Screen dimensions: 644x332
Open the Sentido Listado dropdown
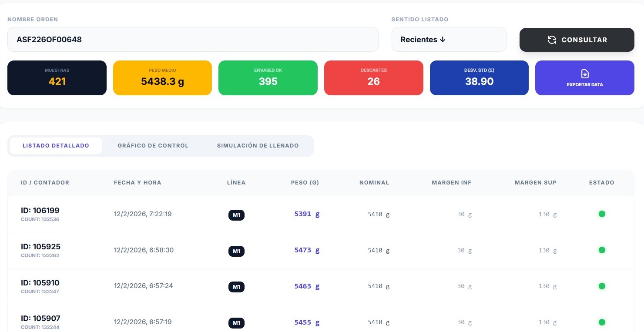tap(449, 40)
